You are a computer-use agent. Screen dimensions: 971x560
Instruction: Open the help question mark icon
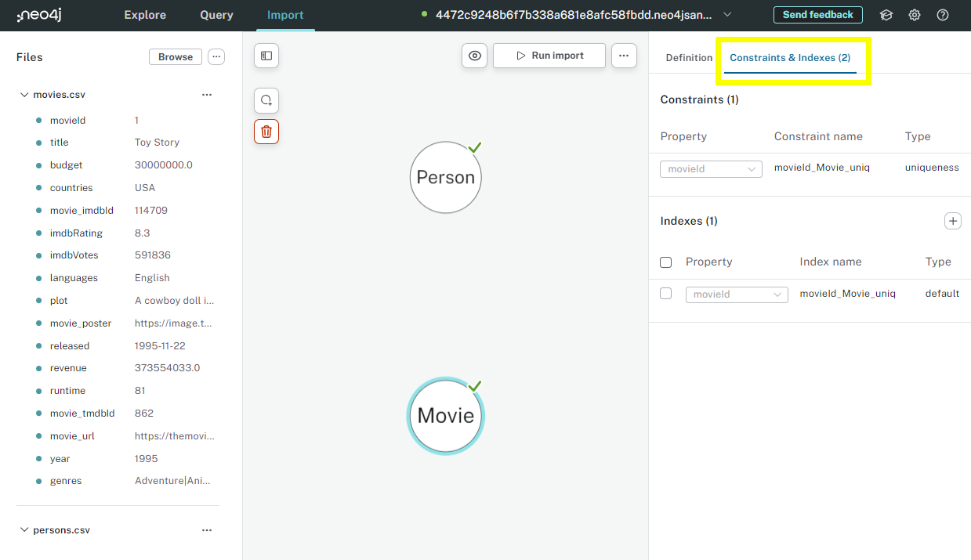(x=942, y=14)
